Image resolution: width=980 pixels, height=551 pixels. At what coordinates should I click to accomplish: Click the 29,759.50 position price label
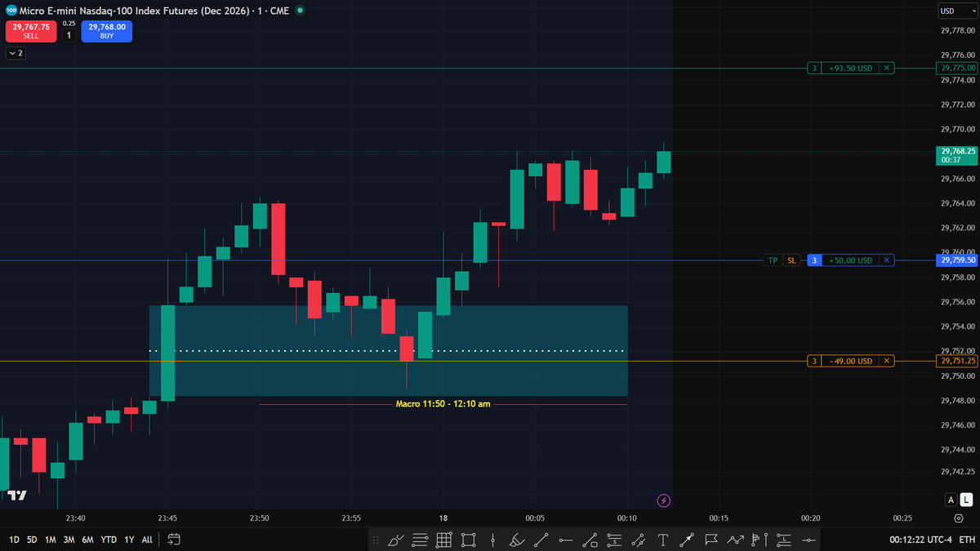(958, 260)
